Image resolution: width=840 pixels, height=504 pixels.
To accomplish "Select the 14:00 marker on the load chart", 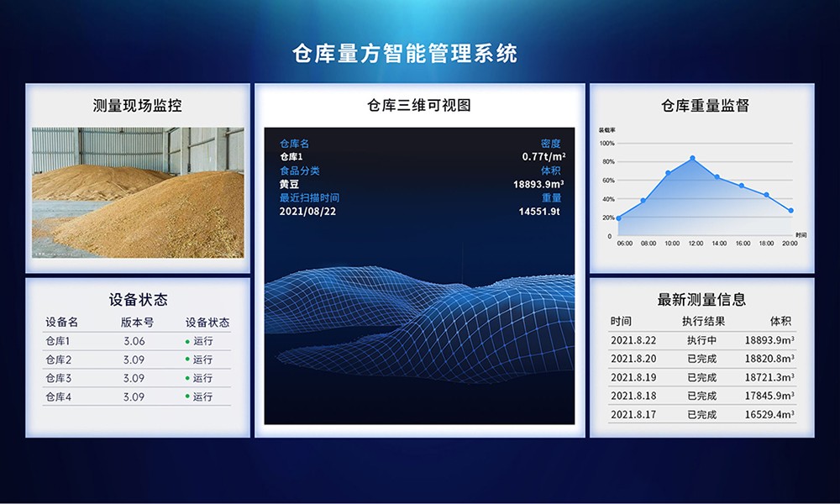I will [x=717, y=176].
